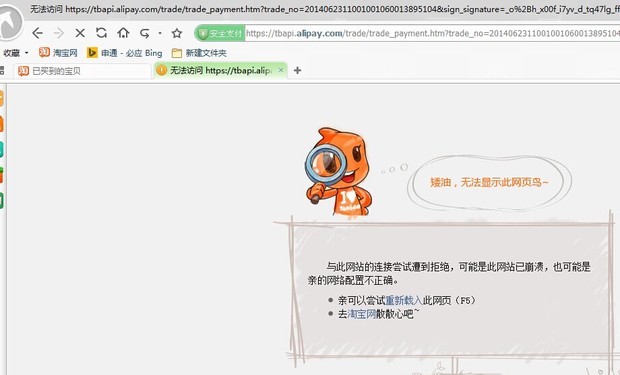Go to the home page icon
Viewport: 620px width, 375px height.
[x=123, y=33]
